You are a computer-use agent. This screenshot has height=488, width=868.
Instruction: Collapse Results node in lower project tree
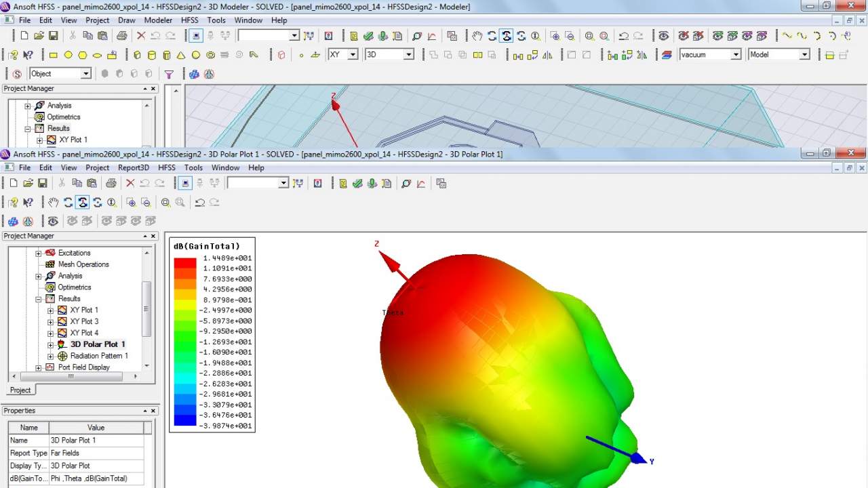point(39,299)
